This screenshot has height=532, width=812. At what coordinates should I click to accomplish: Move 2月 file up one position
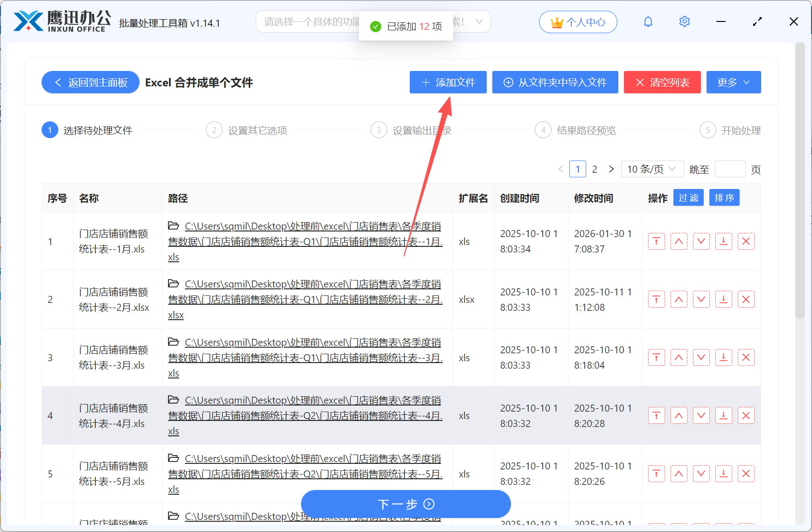[x=679, y=299]
